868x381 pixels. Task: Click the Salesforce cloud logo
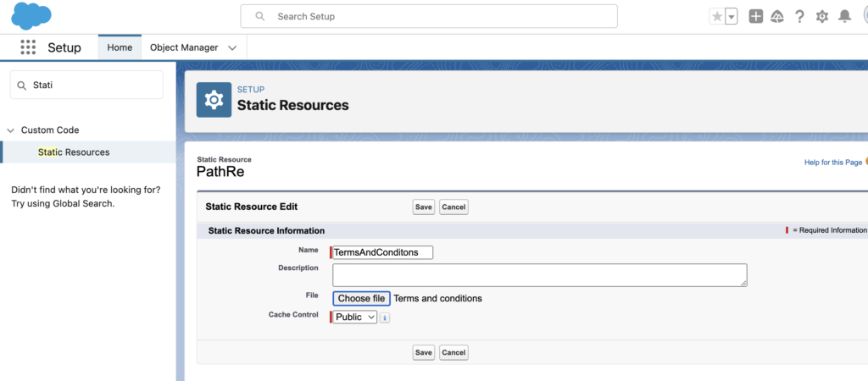[31, 16]
